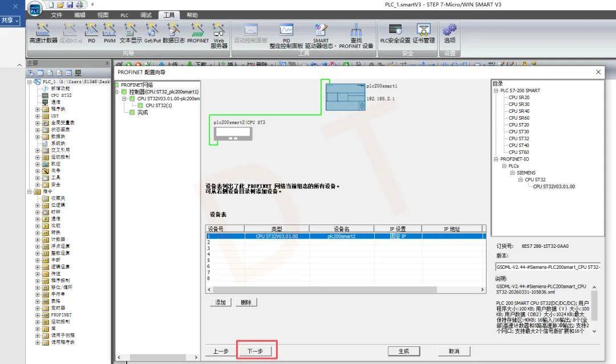Click the wizard tree horizontal scrollbar

click(x=157, y=357)
